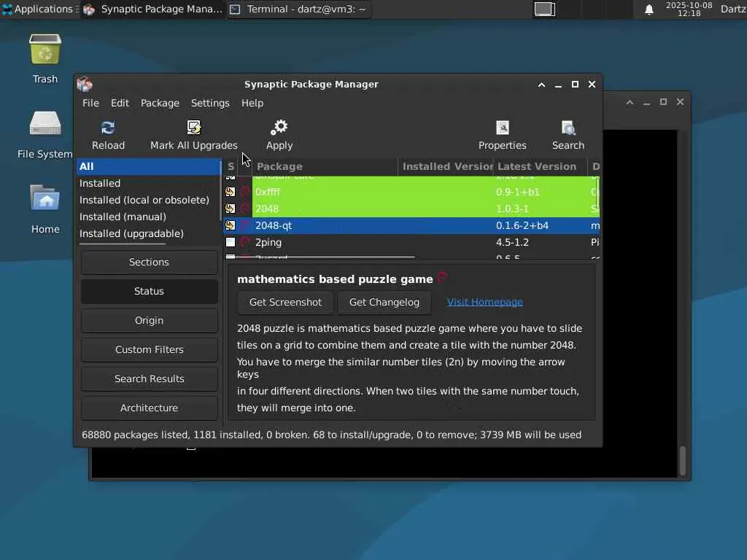Sort by Package column header
747x560 pixels.
325,167
